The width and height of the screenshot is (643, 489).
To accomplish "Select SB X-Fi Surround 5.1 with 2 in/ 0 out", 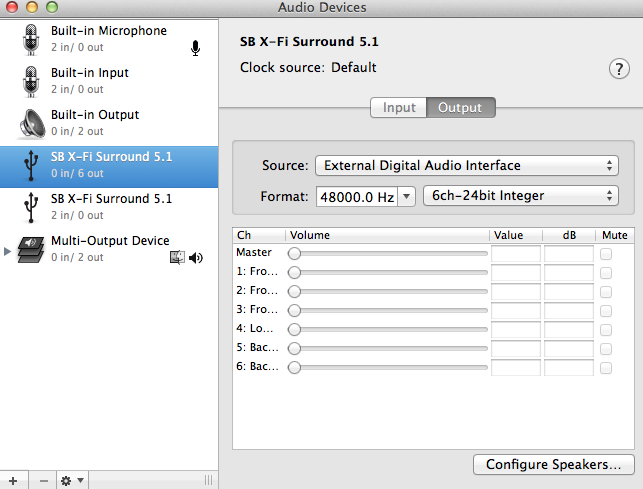I will 109,207.
